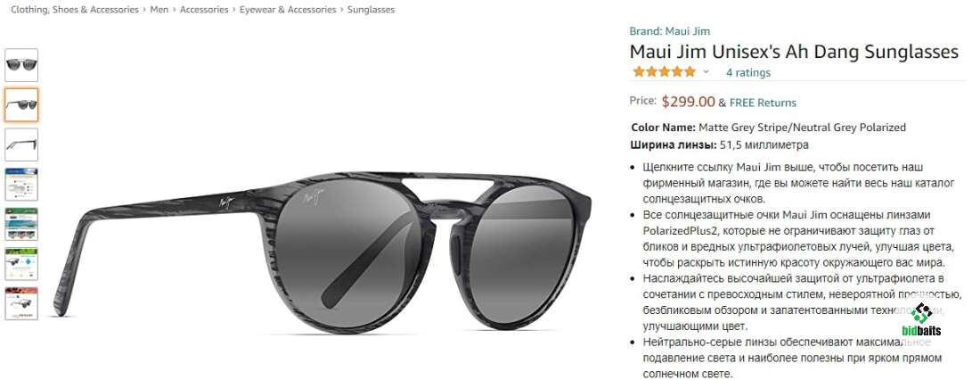
Task: Open the fourth thumbnail with the infographic
Action: coord(21,184)
